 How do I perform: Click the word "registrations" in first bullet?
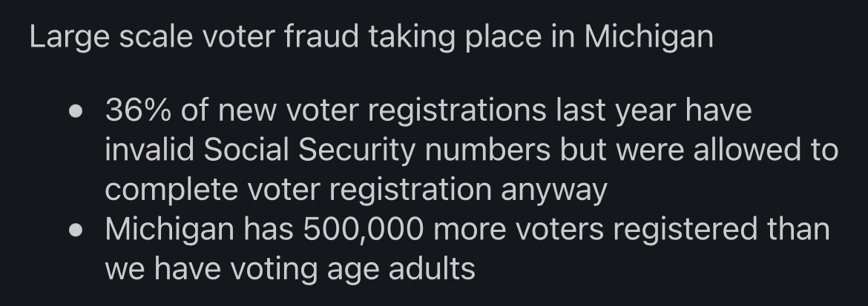coord(457,111)
